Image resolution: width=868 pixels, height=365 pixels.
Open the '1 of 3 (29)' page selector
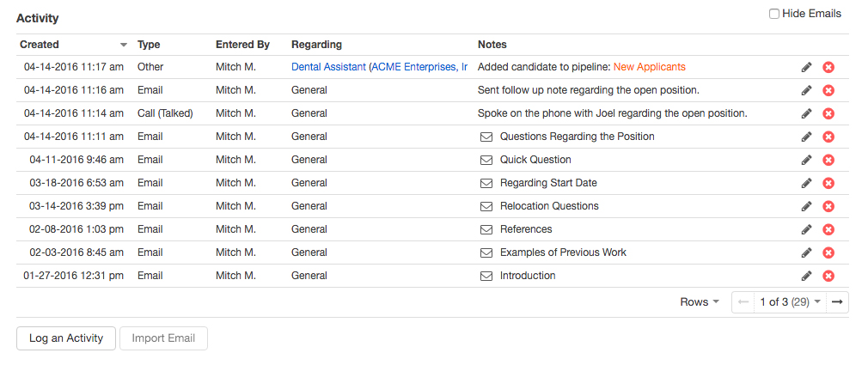pyautogui.click(x=790, y=302)
